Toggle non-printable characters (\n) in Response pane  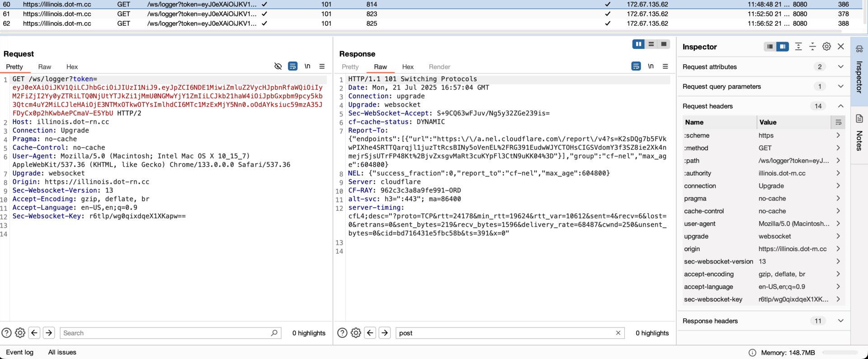pos(651,66)
